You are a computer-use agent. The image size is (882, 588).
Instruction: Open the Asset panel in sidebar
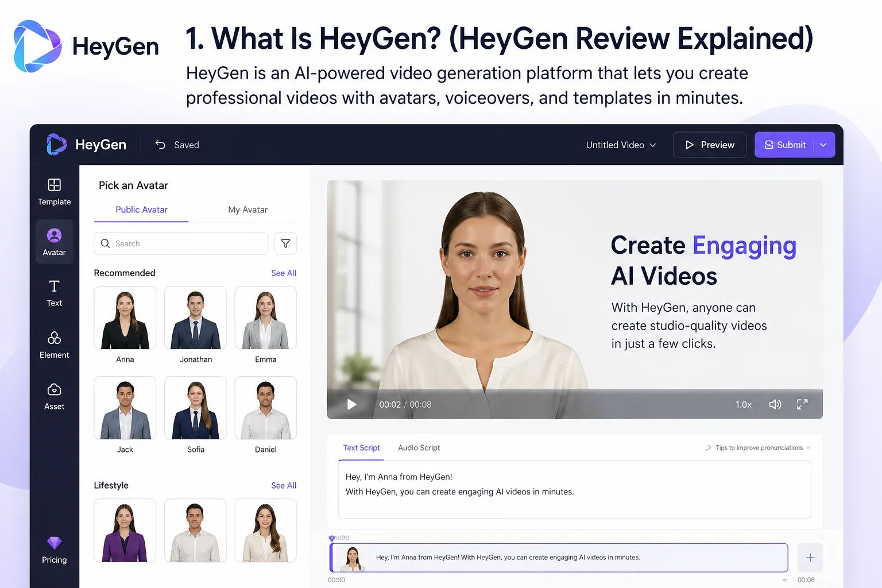(x=54, y=396)
